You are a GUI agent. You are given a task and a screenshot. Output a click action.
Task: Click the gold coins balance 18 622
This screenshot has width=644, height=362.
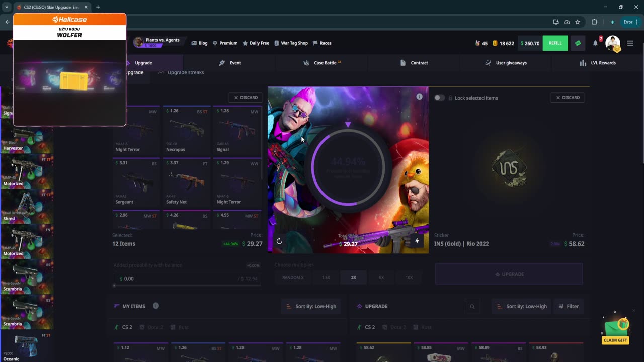(x=503, y=43)
